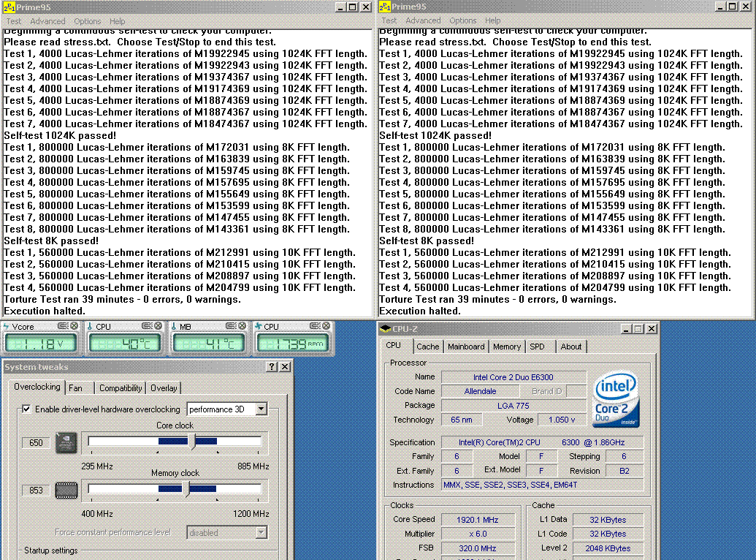
Task: Open Test menu in right Prime95 window
Action: tap(389, 20)
